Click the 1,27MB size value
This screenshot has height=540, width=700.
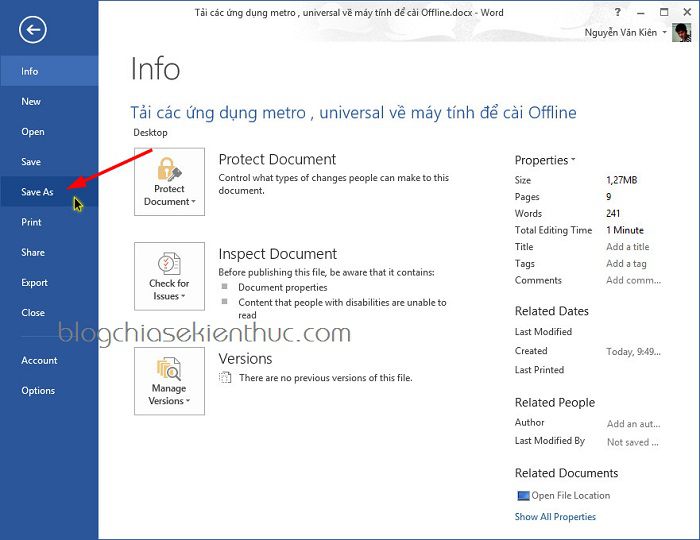621,180
